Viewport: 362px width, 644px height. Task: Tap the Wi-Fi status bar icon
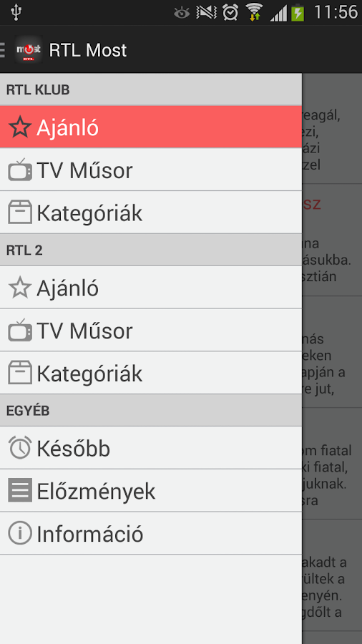(254, 12)
